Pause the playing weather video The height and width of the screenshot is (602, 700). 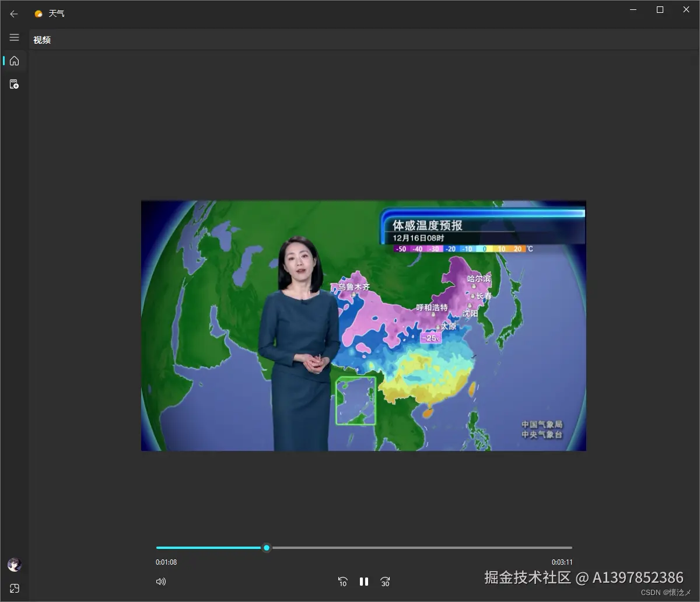pos(363,582)
